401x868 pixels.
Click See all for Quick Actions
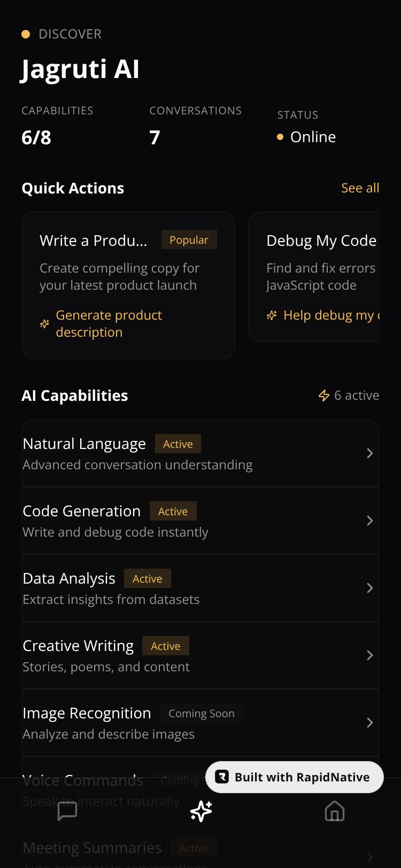[x=360, y=188]
